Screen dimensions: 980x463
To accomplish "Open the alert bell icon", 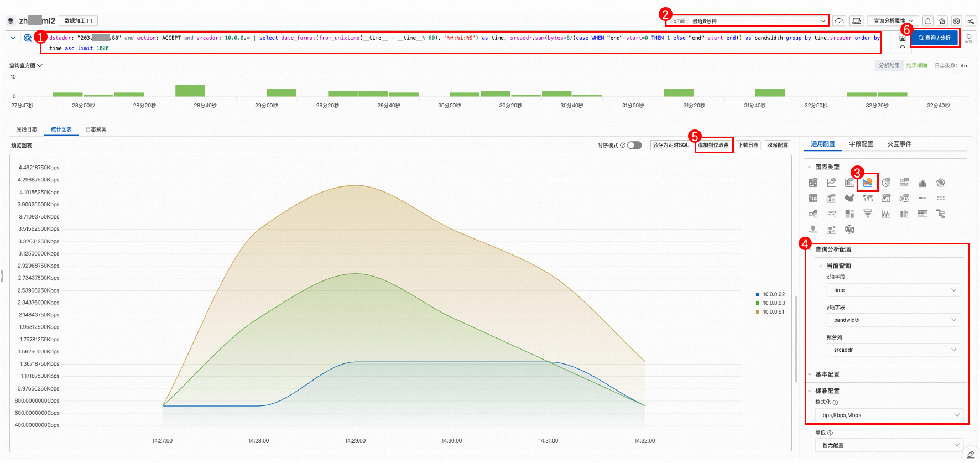I will click(928, 21).
